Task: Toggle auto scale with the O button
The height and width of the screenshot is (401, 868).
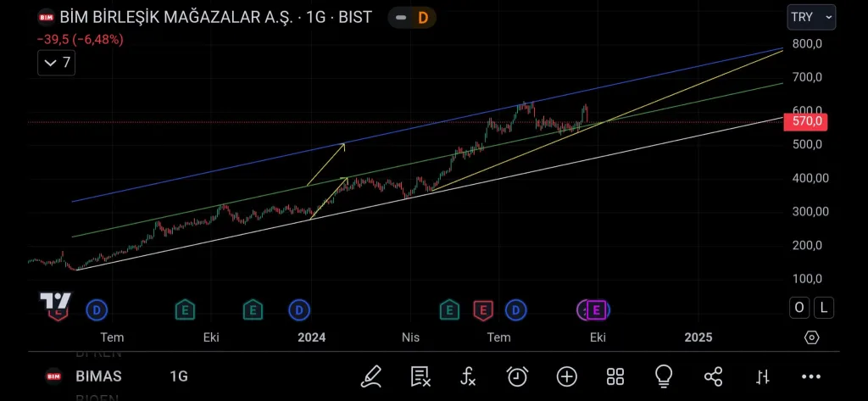Action: pyautogui.click(x=799, y=308)
